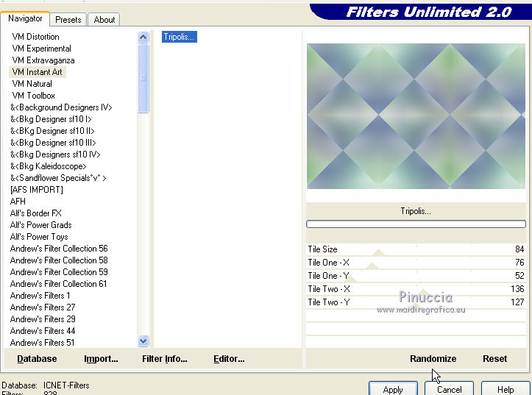Screen dimensions: 532x395
Task: Select Andrew's Filters 44
Action: coord(43,331)
